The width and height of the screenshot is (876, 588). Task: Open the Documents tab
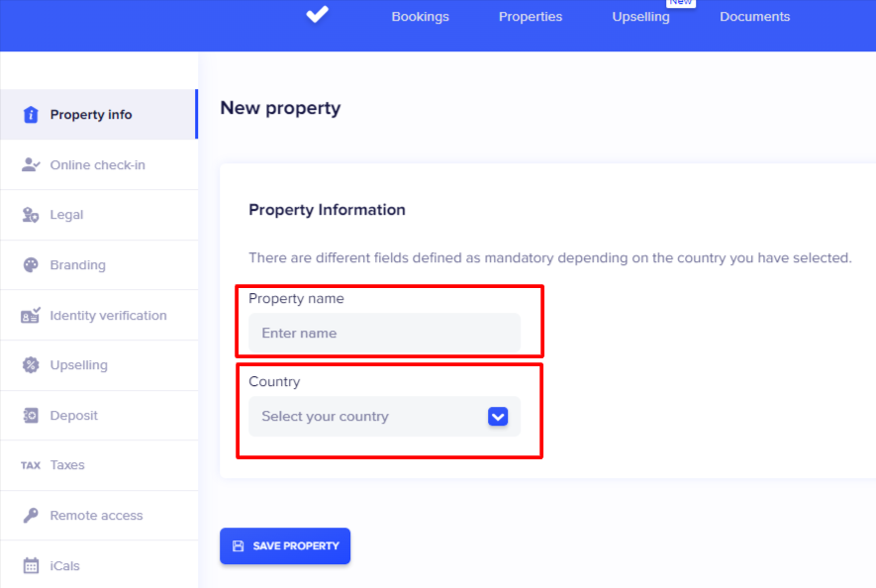point(754,17)
